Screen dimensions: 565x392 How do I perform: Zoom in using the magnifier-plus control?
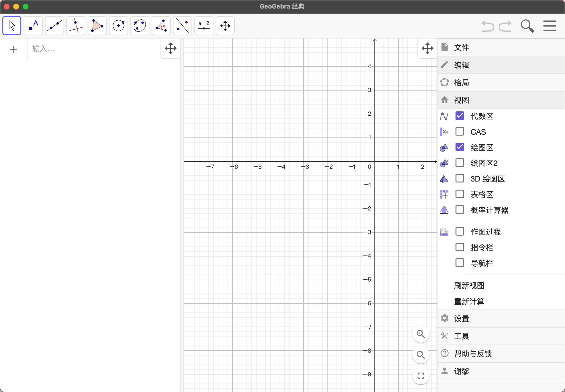point(421,334)
